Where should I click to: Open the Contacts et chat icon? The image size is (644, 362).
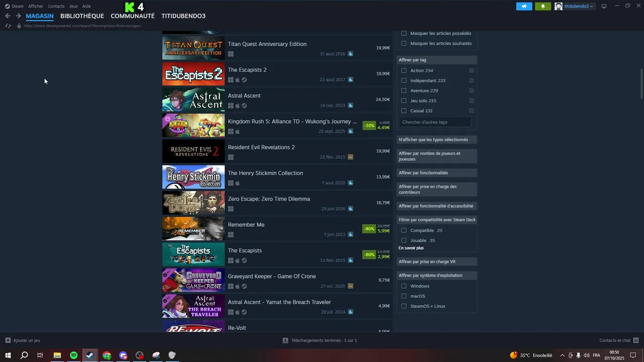(636, 340)
